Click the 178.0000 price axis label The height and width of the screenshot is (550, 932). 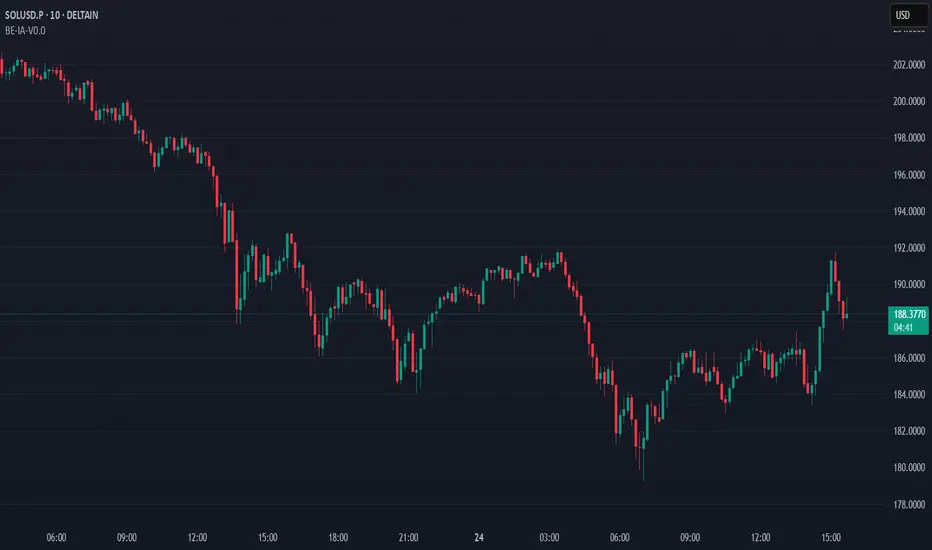click(x=908, y=504)
